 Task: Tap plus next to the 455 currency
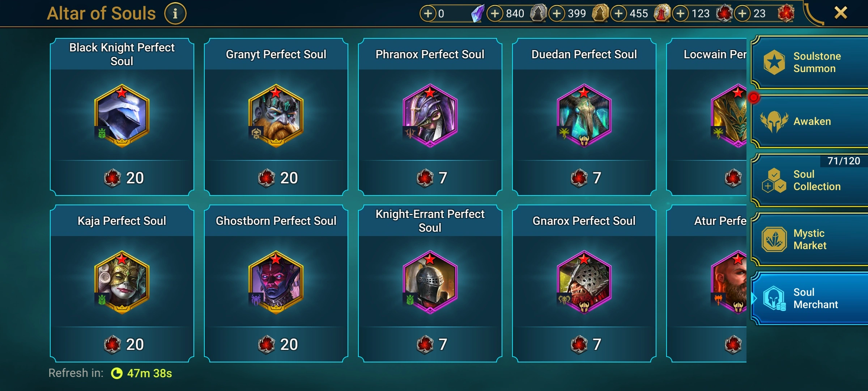[x=618, y=14]
